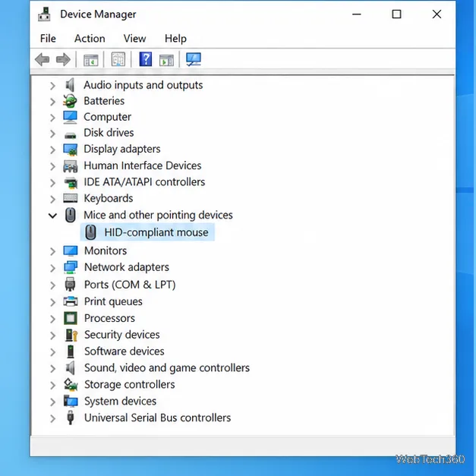
Task: Select Sound, video and game controllers label
Action: pyautogui.click(x=167, y=368)
